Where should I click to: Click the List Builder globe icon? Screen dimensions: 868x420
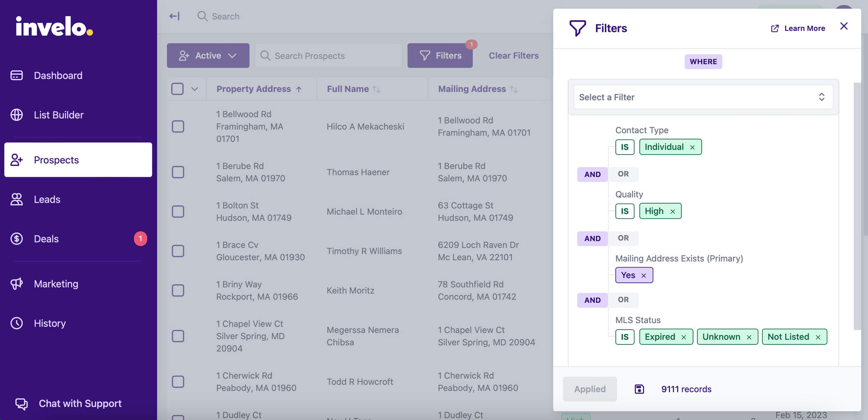tap(16, 115)
